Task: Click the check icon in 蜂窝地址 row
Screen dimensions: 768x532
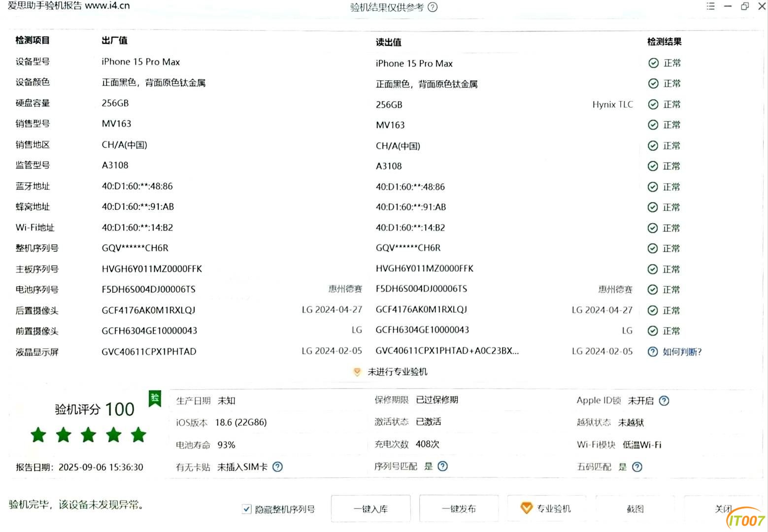Action: pos(653,207)
